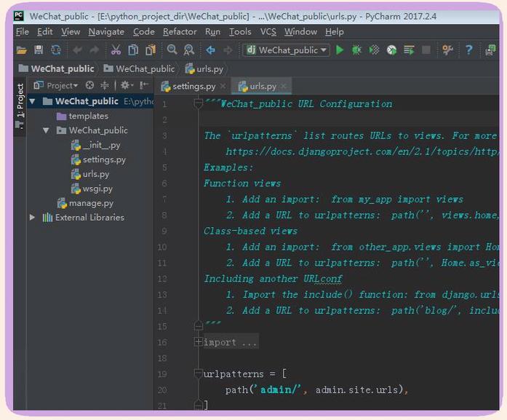Collapse the urlpatterns fold marker on line 19

click(x=198, y=373)
